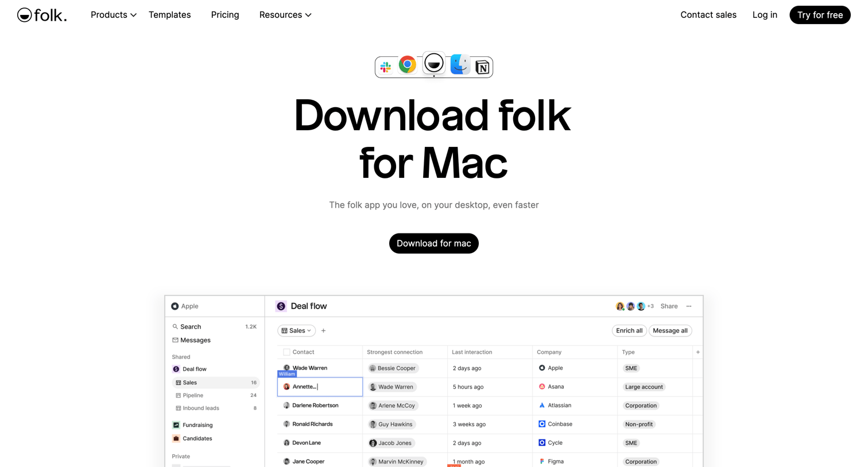The height and width of the screenshot is (467, 868).
Task: Add a new view with plus icon
Action: (324, 331)
